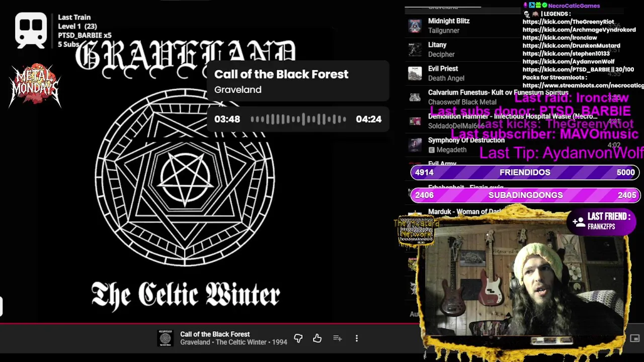Click the Demolition Hammer track thumbnail
Image resolution: width=644 pixels, height=362 pixels.
click(x=415, y=121)
